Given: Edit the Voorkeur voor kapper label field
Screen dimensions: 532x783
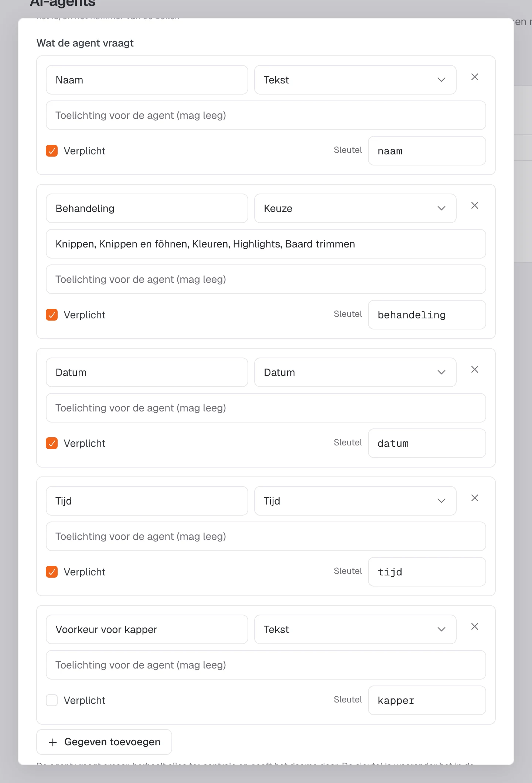Looking at the screenshot, I should tap(147, 629).
